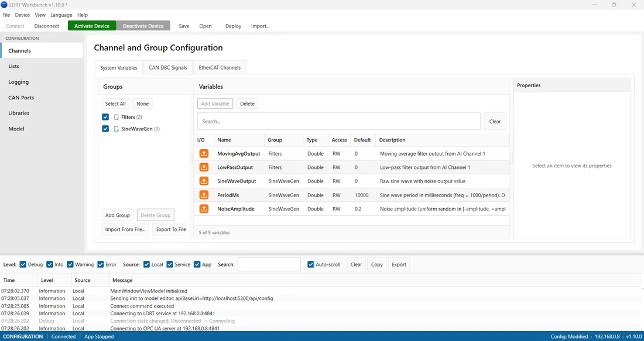This screenshot has width=644, height=341.
Task: Click Open in the toolbar
Action: click(x=205, y=26)
